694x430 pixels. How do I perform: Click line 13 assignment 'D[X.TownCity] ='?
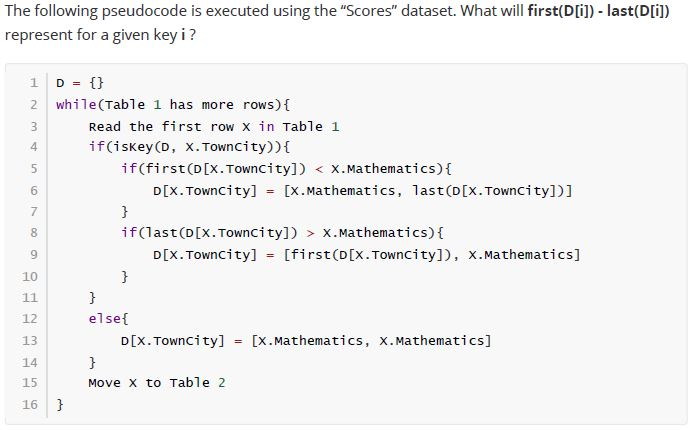click(x=182, y=341)
